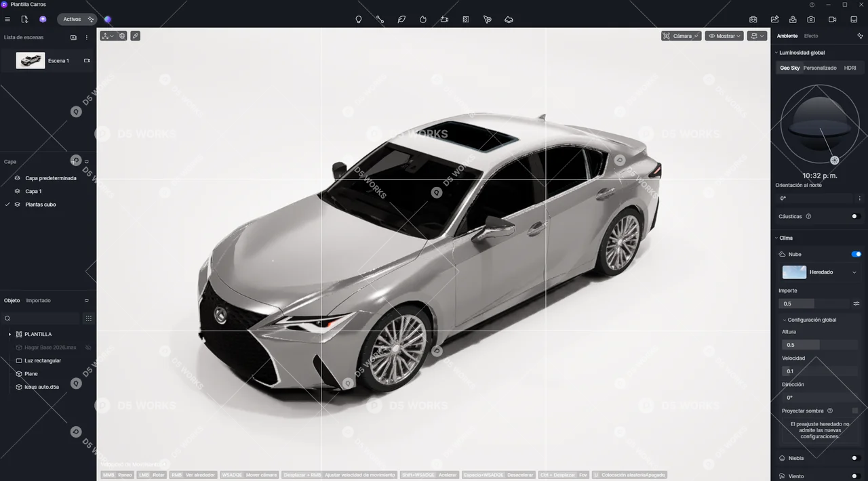
Task: Click the purple sphere icon beside Activos
Action: (108, 20)
